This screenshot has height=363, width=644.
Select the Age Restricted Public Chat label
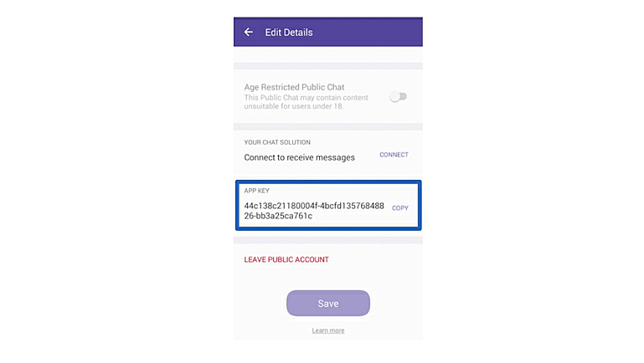[294, 87]
